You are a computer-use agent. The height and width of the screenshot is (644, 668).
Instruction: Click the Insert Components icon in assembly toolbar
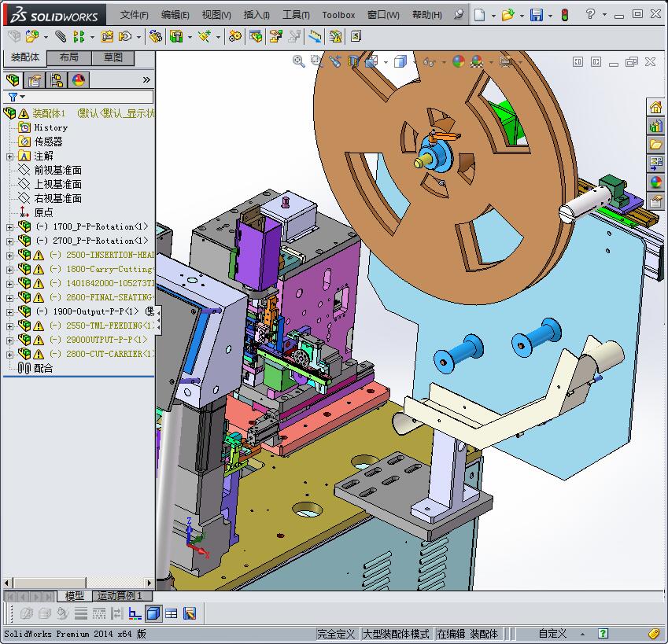(32, 37)
